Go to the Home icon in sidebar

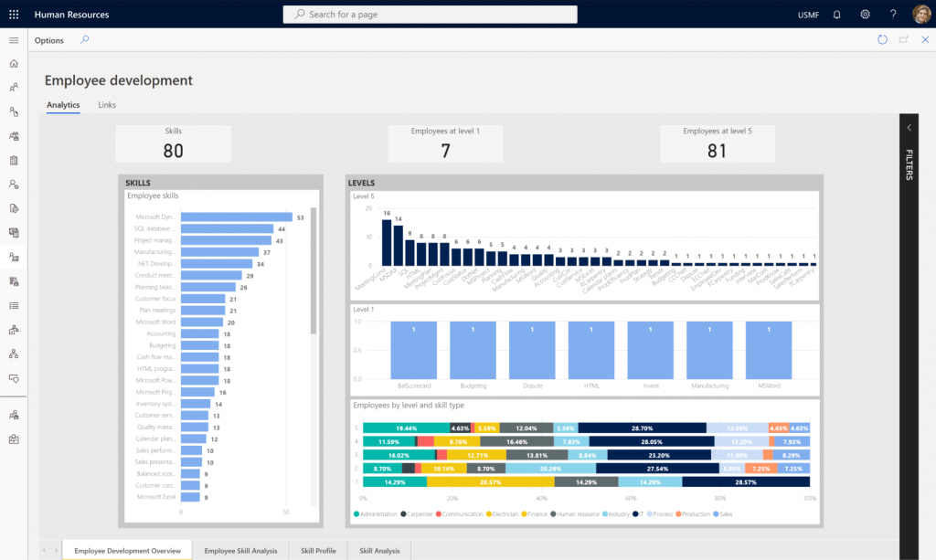coord(13,64)
